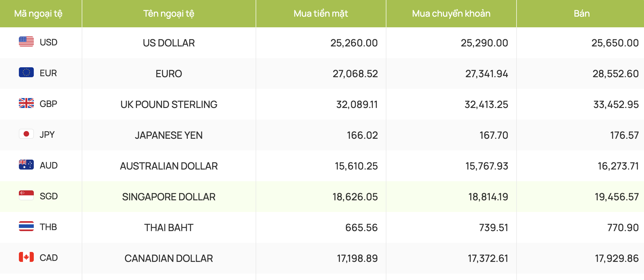Click the United Kingdom flag icon
The width and height of the screenshot is (644, 280).
[26, 103]
